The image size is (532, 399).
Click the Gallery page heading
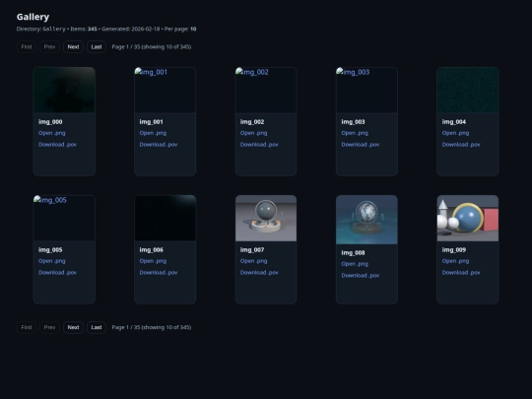point(33,17)
